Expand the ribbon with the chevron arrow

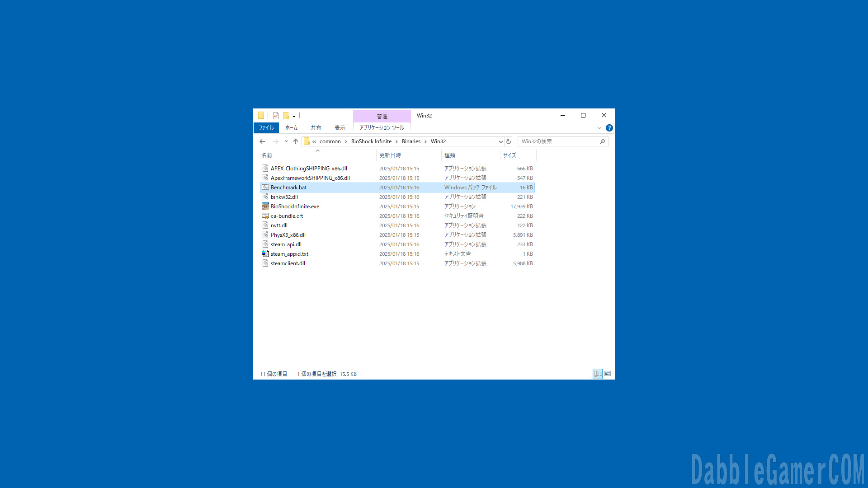click(x=599, y=128)
